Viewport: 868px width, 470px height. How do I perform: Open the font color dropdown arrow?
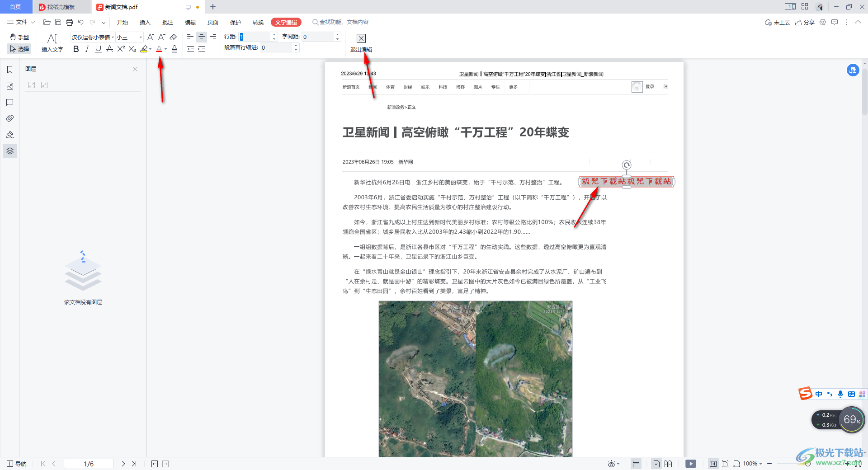165,49
